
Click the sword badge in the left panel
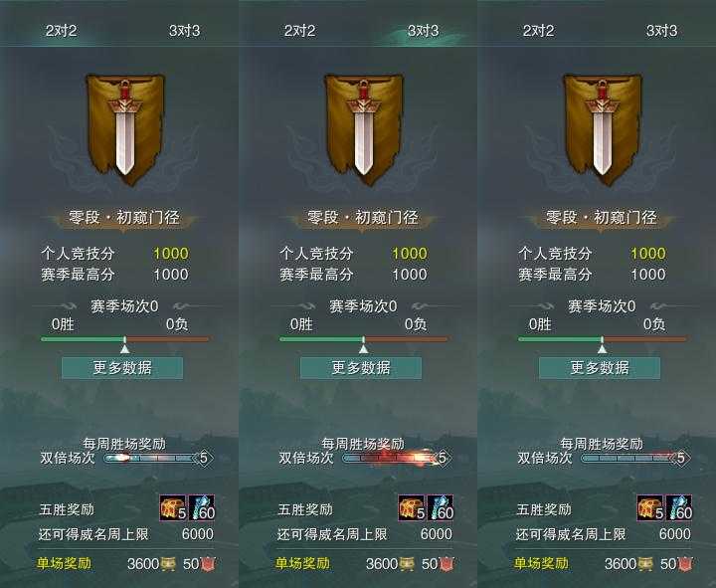point(125,129)
